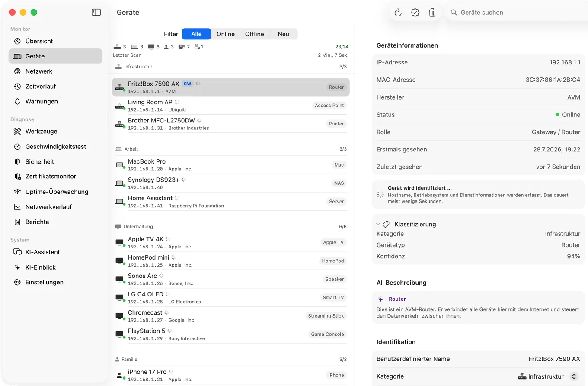Select the Online filter tab

click(226, 34)
